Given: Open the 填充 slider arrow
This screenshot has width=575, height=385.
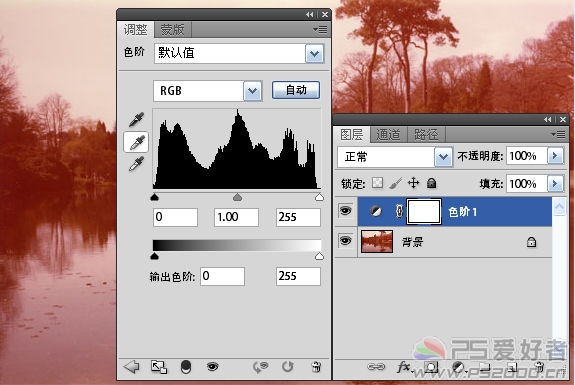Looking at the screenshot, I should click(x=555, y=183).
